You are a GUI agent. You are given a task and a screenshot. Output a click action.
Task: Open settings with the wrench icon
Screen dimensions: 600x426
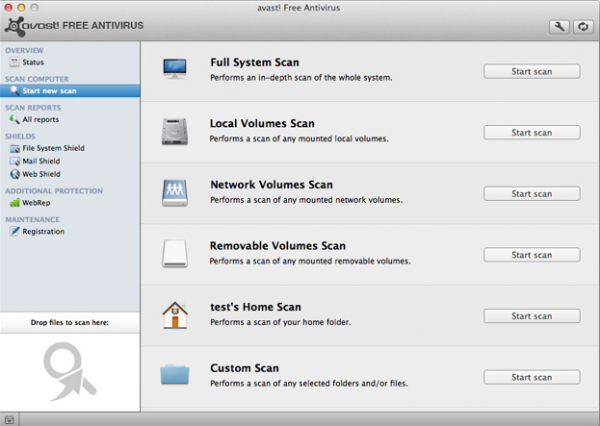(x=559, y=27)
